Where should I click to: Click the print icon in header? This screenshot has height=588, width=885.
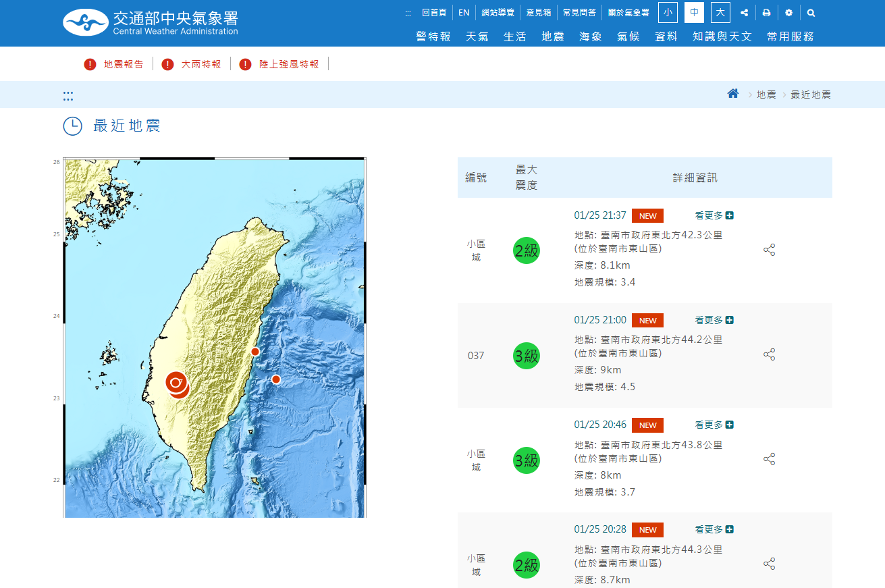[x=766, y=13]
